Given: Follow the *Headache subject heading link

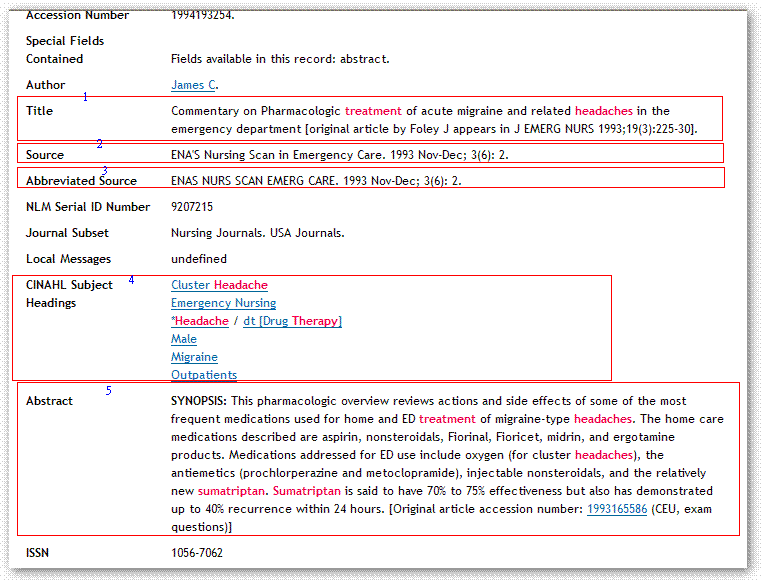Looking at the screenshot, I should coord(200,321).
